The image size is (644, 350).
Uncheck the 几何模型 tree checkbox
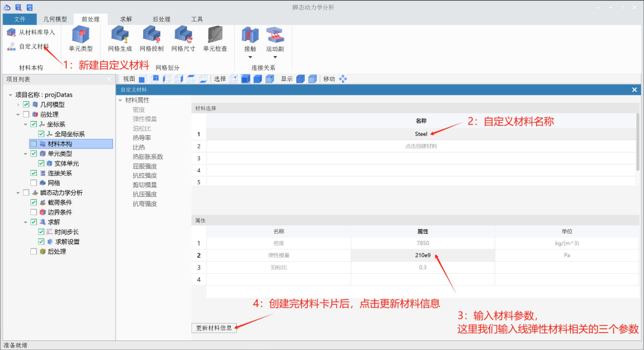[26, 105]
